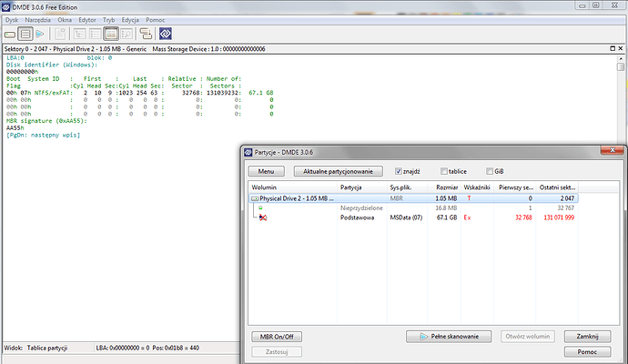Click the greyed Zastosuj button

point(277,352)
